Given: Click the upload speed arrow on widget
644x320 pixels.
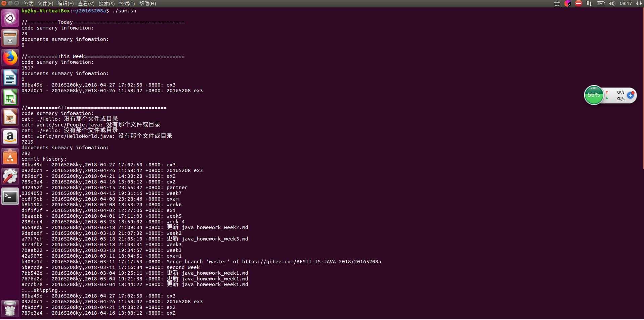Looking at the screenshot, I should coord(607,92).
